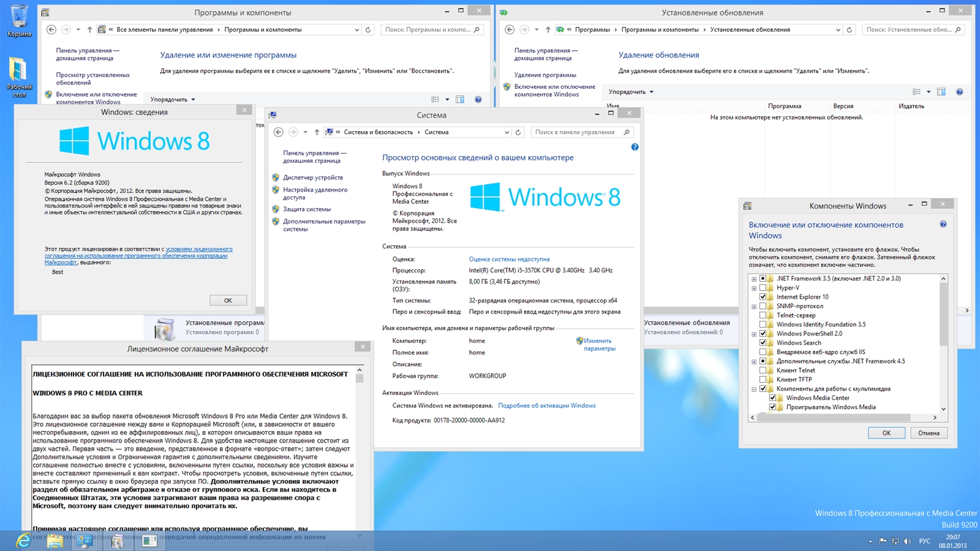This screenshot has width=980, height=551.
Task: Select the Programs and Features taskbar icon
Action: point(117,541)
